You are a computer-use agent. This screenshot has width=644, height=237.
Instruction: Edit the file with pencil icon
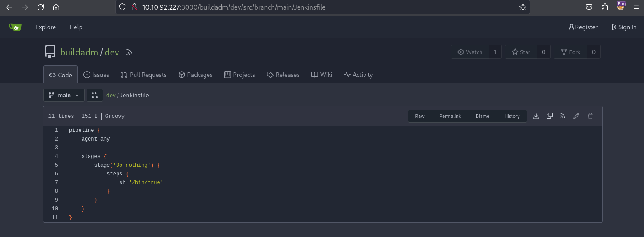click(576, 116)
